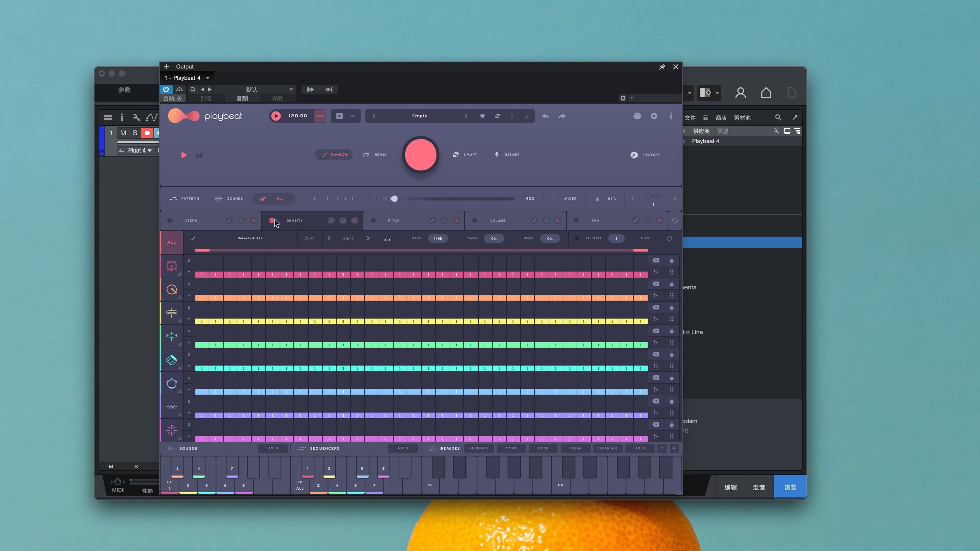Viewport: 980px width, 551px height.
Task: Select the yellow hi-hat track icon
Action: coord(171,313)
